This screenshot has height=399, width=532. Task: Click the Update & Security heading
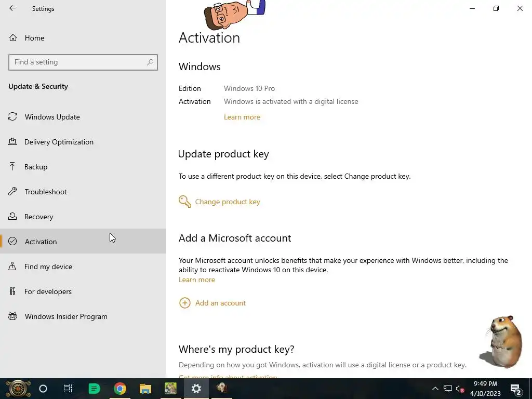38,86
